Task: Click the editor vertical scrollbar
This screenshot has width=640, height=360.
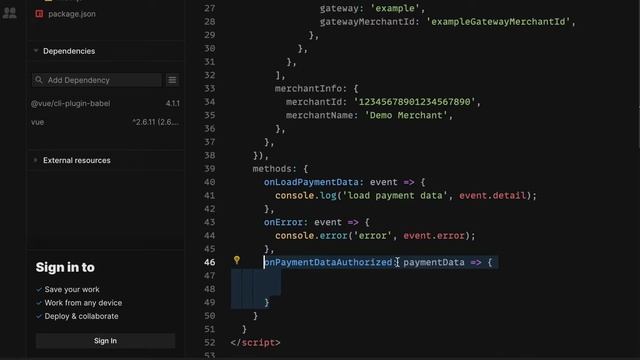Action: click(x=638, y=73)
